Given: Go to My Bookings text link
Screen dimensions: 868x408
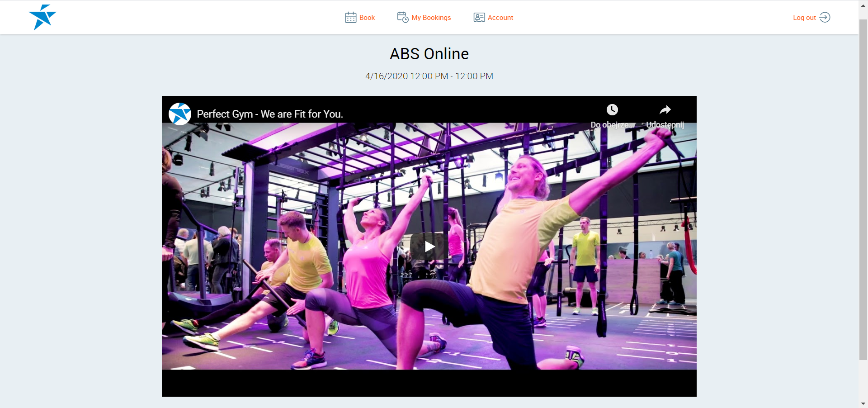Looking at the screenshot, I should pyautogui.click(x=431, y=18).
